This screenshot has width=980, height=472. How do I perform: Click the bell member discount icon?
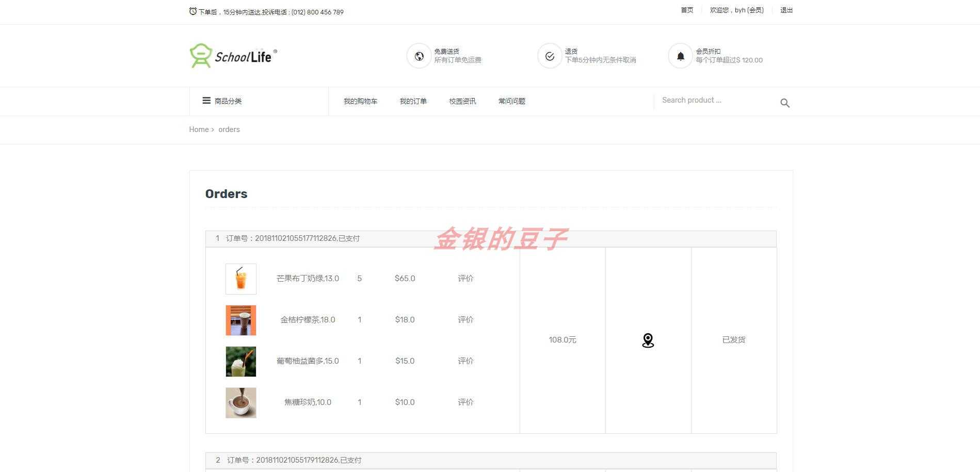pyautogui.click(x=681, y=56)
